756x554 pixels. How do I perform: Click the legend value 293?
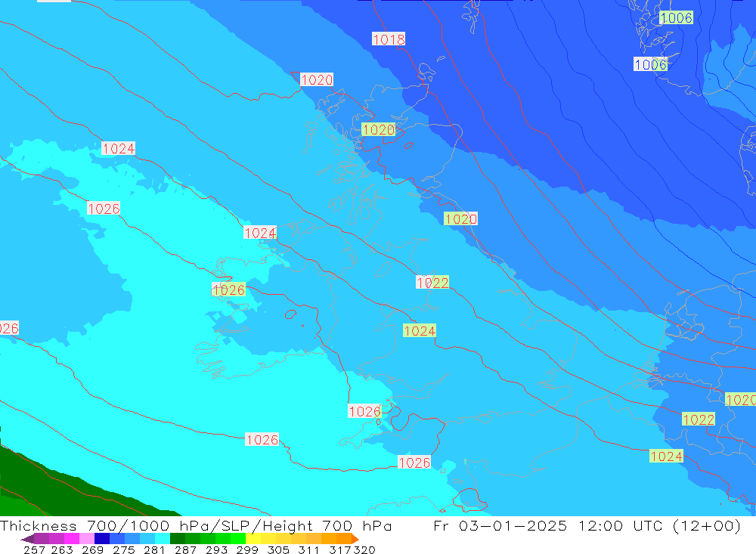click(216, 549)
